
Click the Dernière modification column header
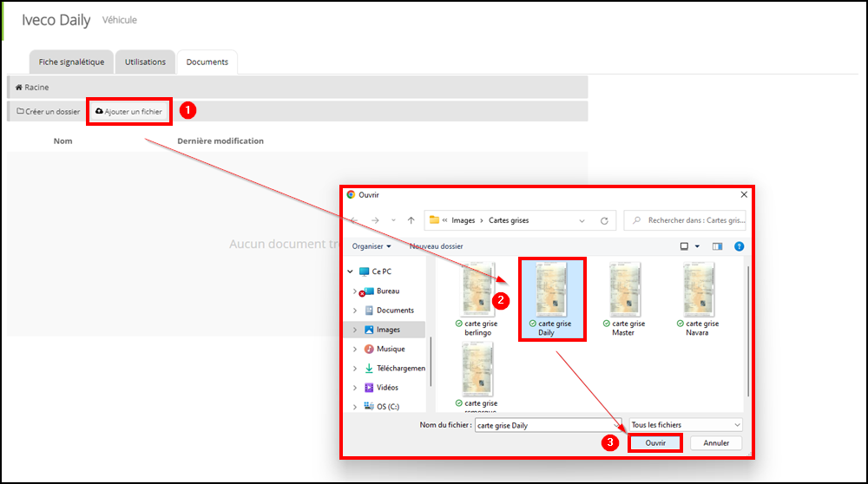[220, 141]
